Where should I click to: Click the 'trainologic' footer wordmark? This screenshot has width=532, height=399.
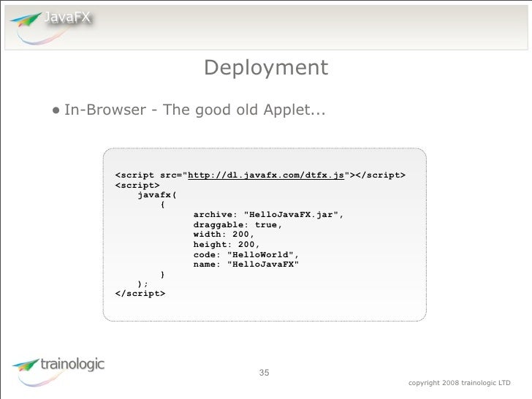coord(72,364)
